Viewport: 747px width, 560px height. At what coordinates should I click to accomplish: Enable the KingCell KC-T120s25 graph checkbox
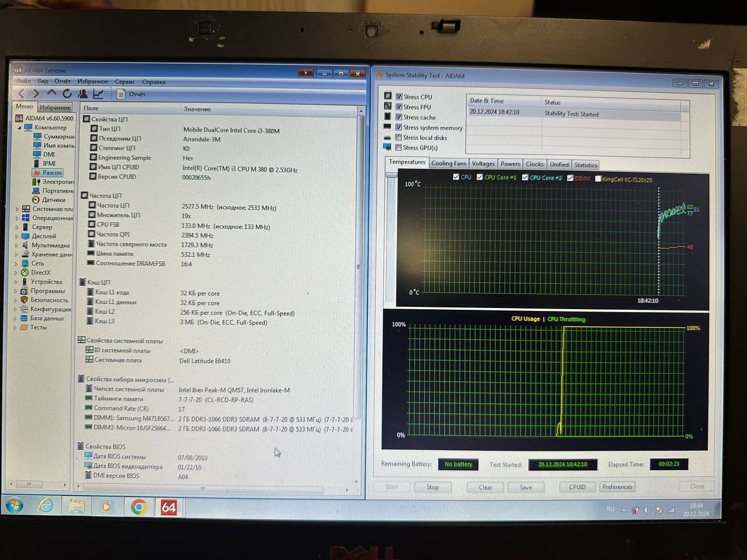pyautogui.click(x=598, y=179)
